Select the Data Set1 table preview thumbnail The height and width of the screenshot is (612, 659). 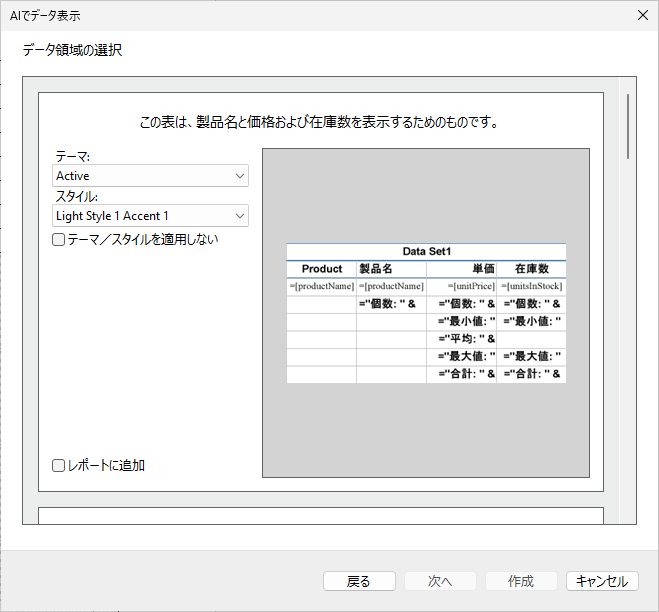426,313
